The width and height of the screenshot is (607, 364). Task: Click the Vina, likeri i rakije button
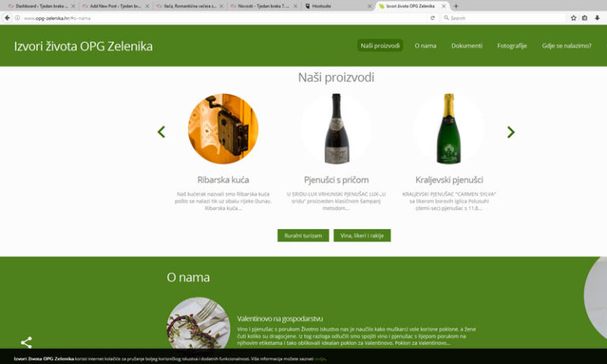pos(362,235)
